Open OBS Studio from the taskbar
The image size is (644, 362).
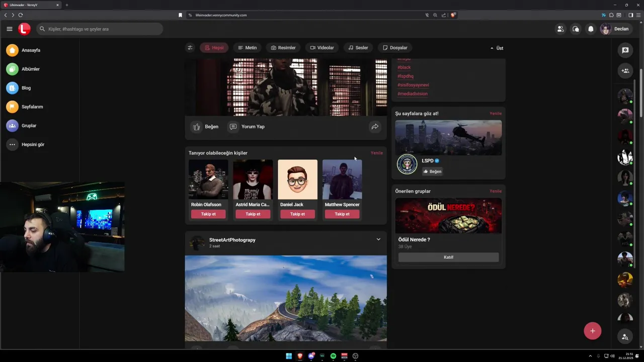[355, 356]
